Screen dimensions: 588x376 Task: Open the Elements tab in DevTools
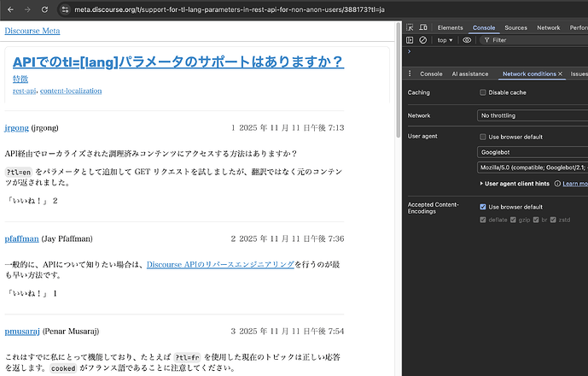tap(450, 28)
